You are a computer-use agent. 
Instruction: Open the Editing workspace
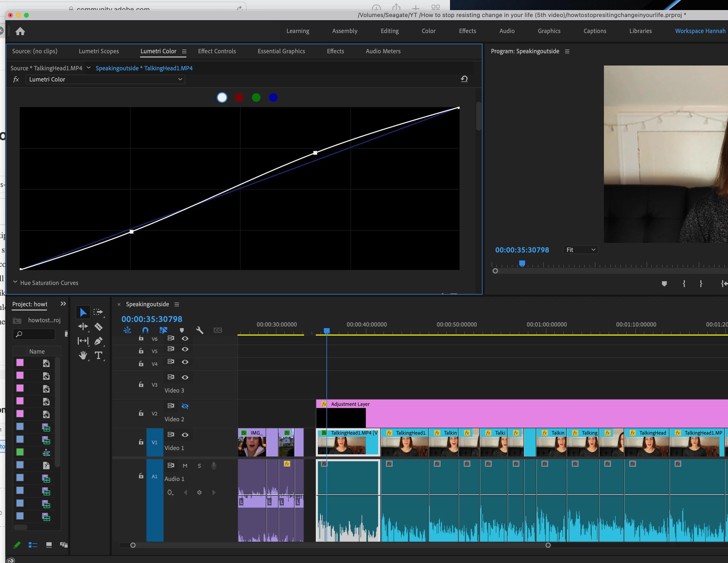click(390, 31)
